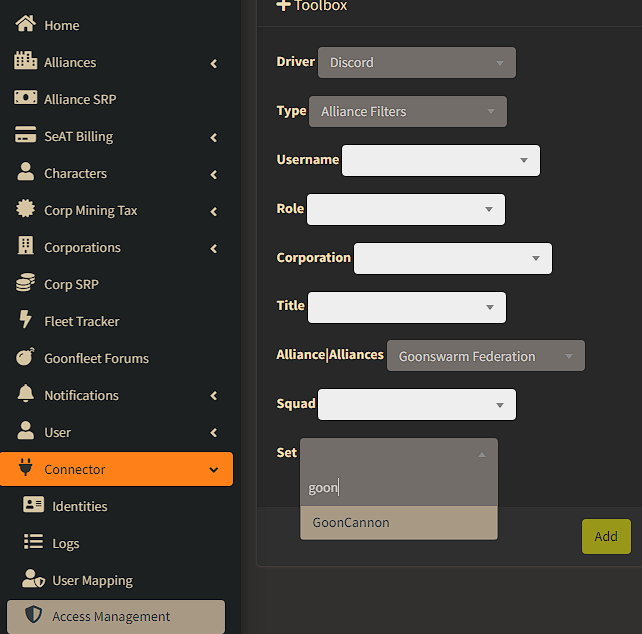Click the Set search field containing goon
This screenshot has height=634, width=642.
click(398, 487)
